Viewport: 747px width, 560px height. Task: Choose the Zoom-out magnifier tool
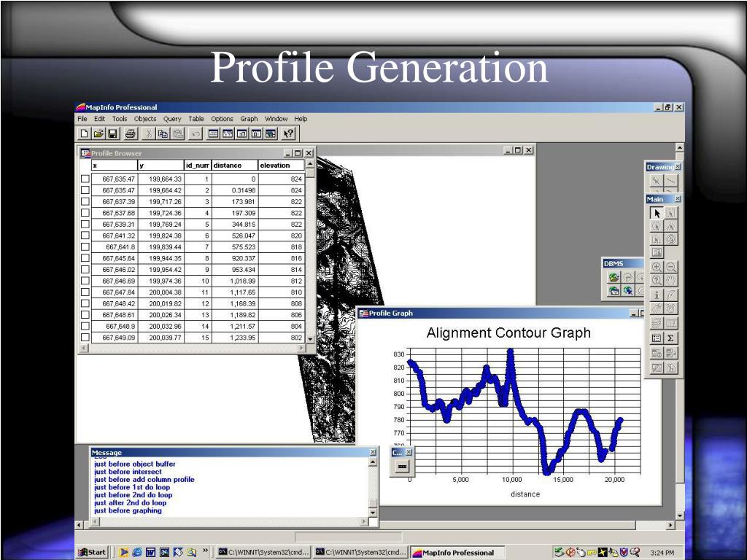click(671, 267)
